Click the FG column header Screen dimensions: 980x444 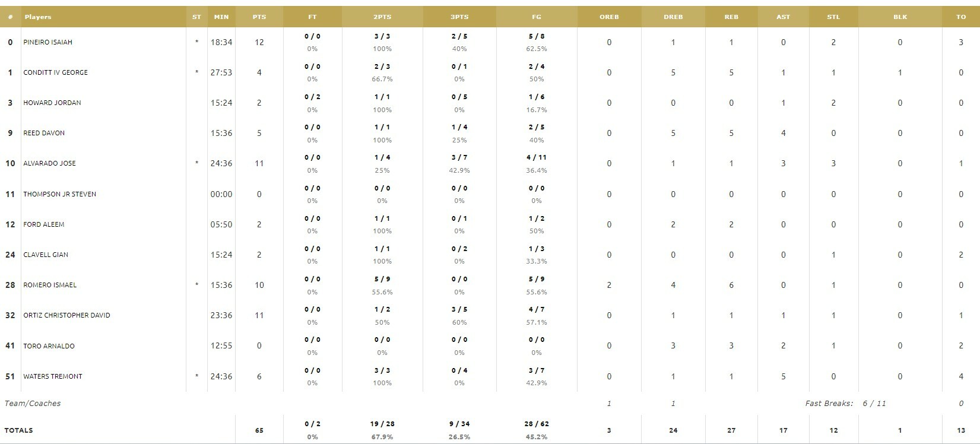point(537,17)
